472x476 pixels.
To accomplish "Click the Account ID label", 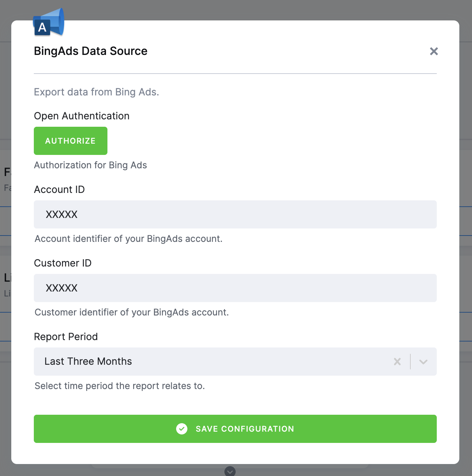I will point(59,189).
